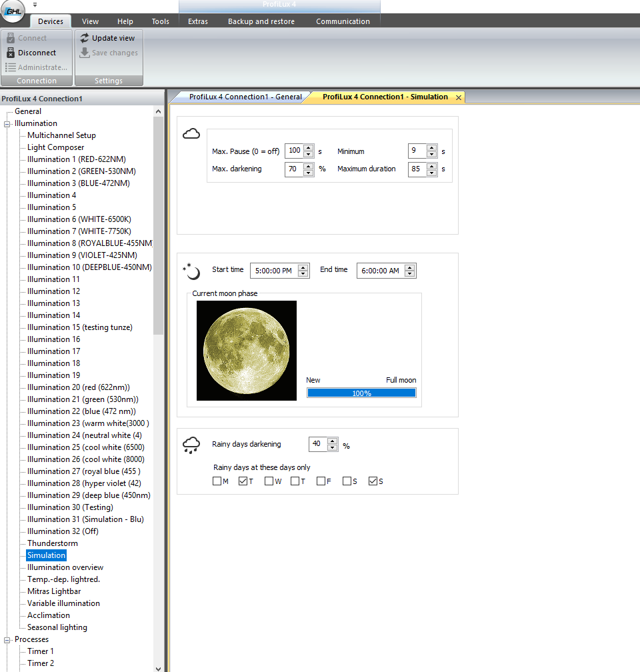Open the Extras ribbon tab
This screenshot has height=672, width=640.
point(197,21)
